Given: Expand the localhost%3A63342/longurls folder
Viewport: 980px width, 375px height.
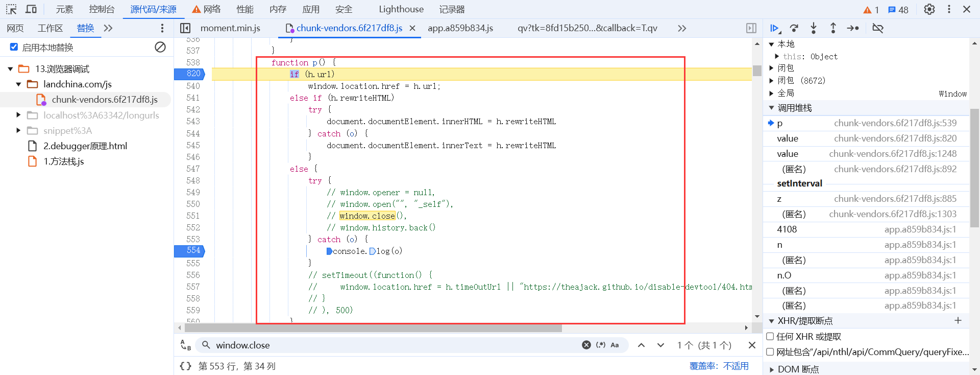Looking at the screenshot, I should pos(18,115).
